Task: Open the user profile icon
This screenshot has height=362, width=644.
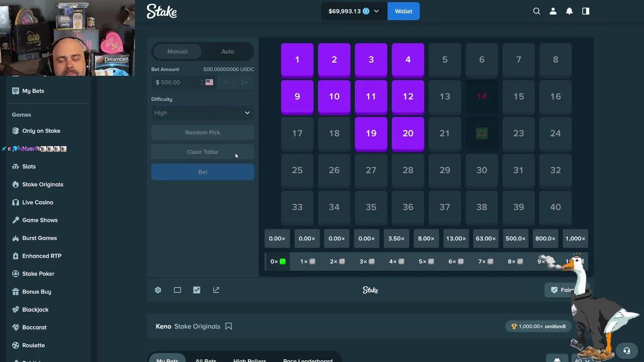Action: 553,11
